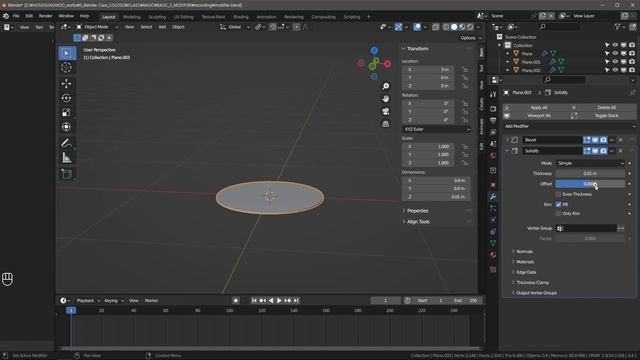The height and width of the screenshot is (360, 640).
Task: Uncheck the Fill rim checkbox
Action: (x=558, y=204)
